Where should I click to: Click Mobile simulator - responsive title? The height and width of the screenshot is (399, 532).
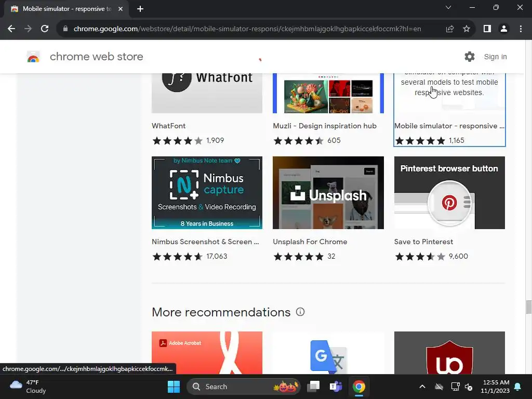(449, 126)
